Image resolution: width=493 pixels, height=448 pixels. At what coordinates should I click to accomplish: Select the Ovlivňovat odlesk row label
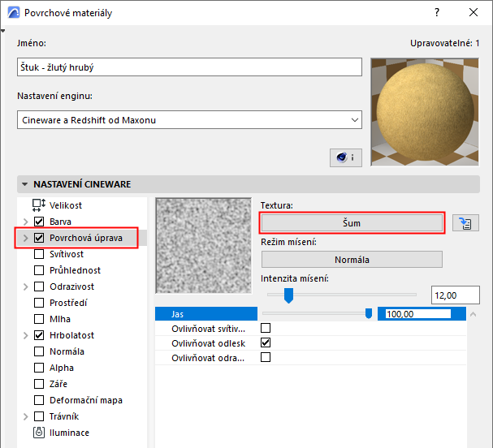click(x=208, y=343)
